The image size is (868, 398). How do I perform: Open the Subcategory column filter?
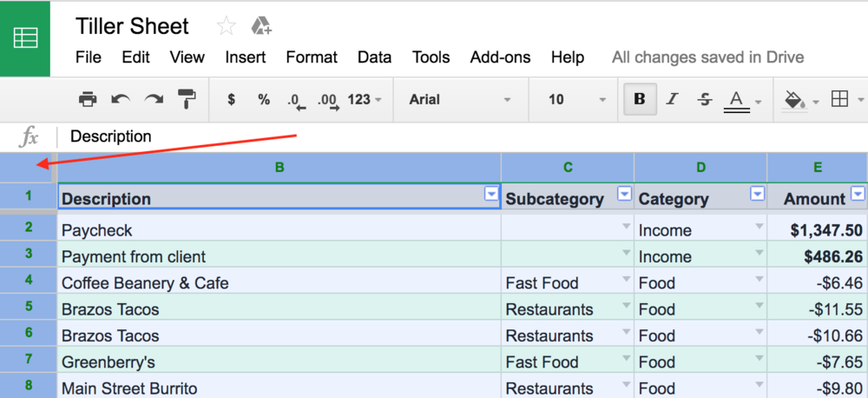pyautogui.click(x=624, y=194)
